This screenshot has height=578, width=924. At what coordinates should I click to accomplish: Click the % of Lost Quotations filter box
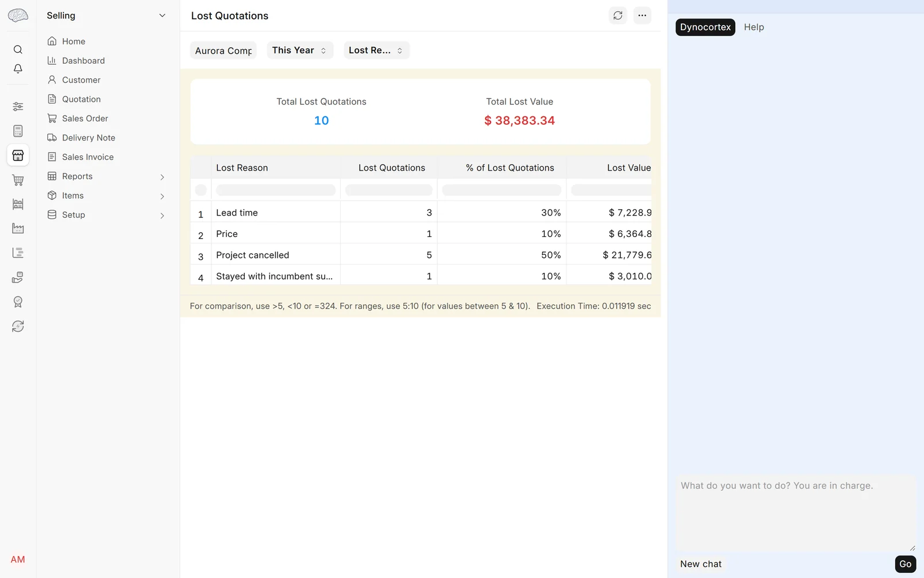(x=502, y=190)
